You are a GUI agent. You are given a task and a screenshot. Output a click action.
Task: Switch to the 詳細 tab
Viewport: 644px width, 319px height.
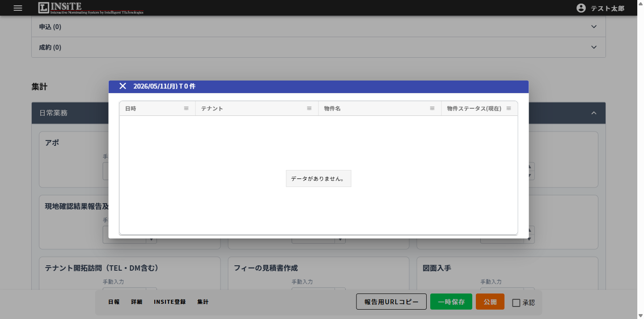[136, 302]
